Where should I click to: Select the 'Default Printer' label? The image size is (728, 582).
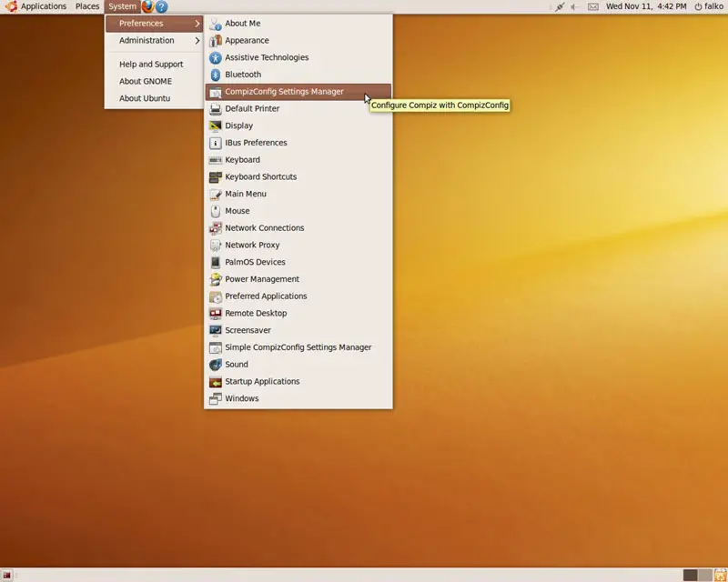[252, 109]
